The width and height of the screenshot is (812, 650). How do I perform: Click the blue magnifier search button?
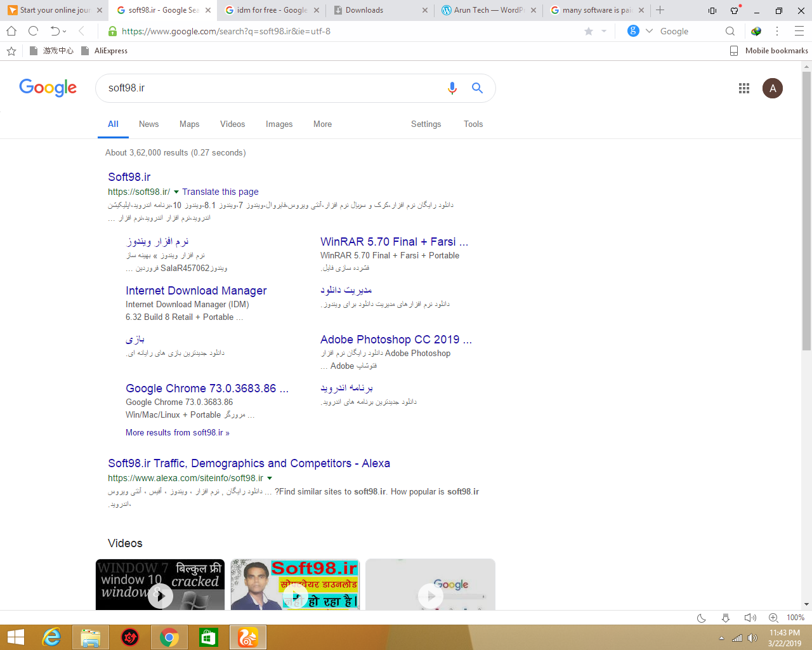point(477,88)
